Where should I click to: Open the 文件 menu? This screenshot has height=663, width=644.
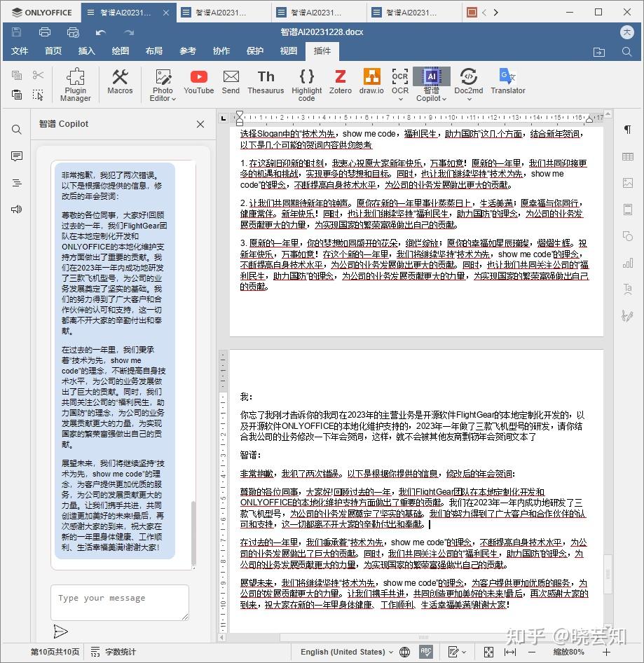point(20,51)
